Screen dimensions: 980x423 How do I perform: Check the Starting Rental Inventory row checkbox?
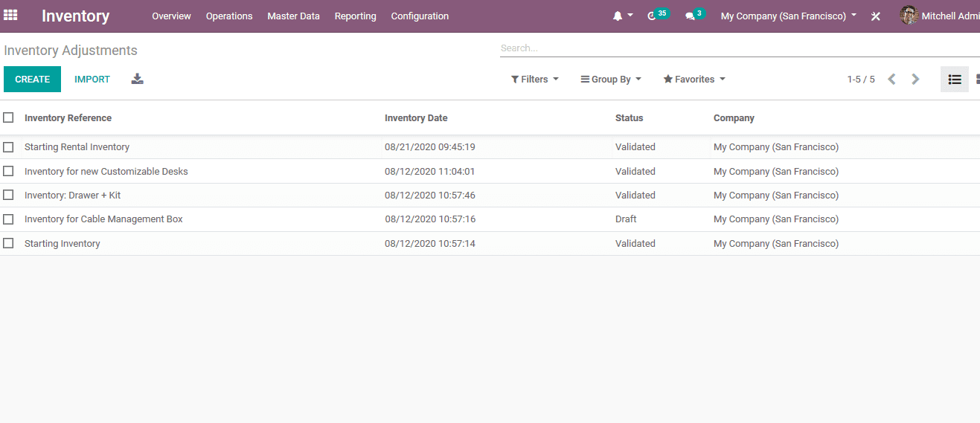[8, 147]
